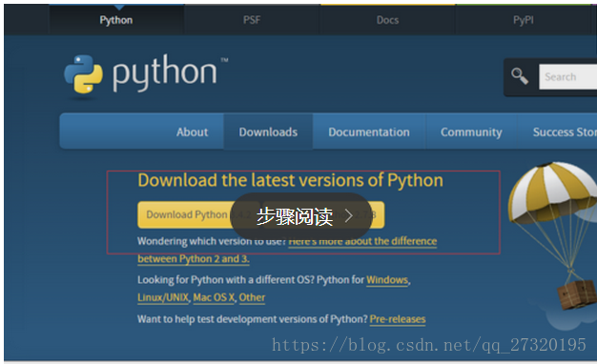597x364 pixels.
Task: Open the About menu item
Action: pos(192,132)
